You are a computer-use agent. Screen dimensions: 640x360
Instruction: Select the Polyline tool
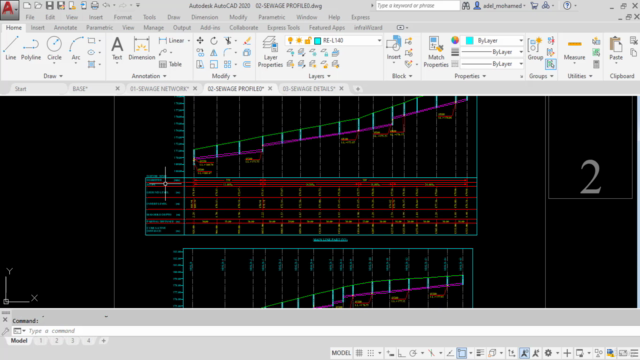tap(31, 49)
